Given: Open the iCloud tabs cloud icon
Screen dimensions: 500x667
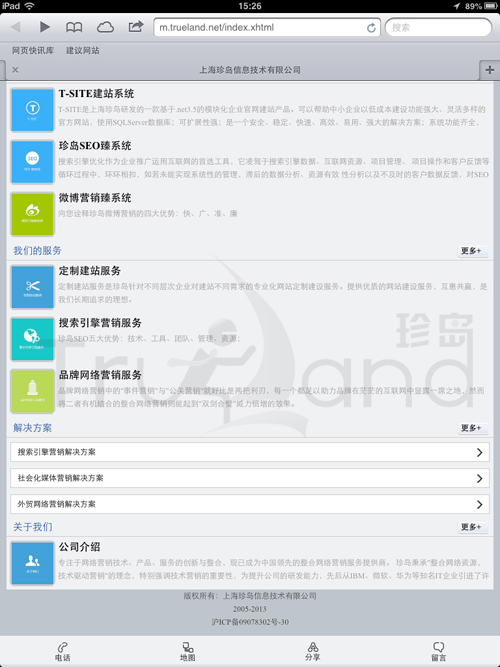Looking at the screenshot, I should point(105,28).
